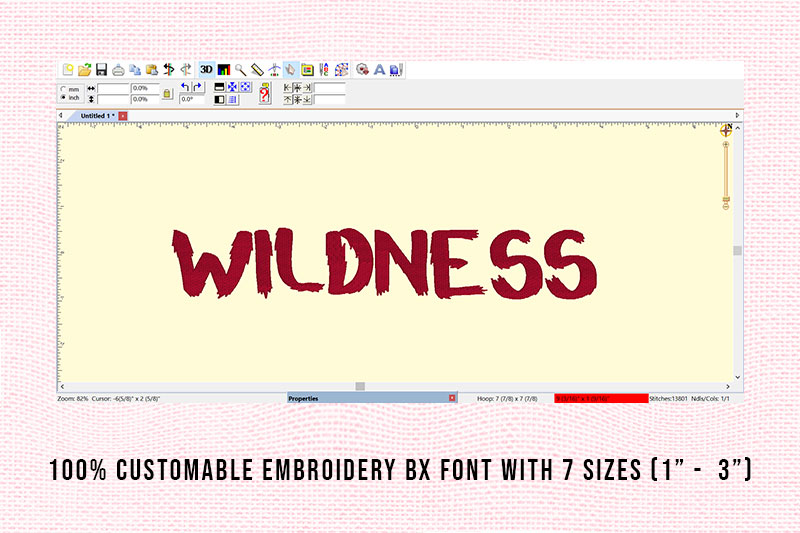
Task: Click the stitch simulator icon
Action: [274, 70]
